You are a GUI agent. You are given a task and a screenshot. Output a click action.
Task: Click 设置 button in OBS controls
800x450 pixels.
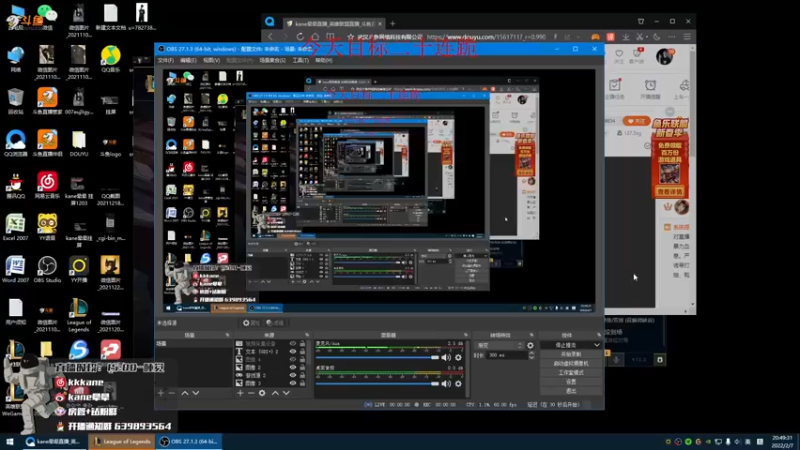tap(571, 382)
